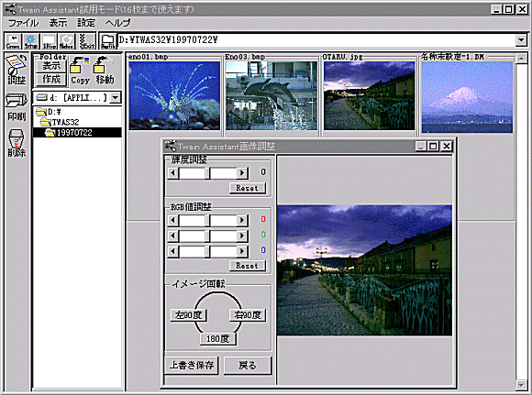Click right arrow of brightness slider
This screenshot has height=395, width=532.
pyautogui.click(x=242, y=173)
